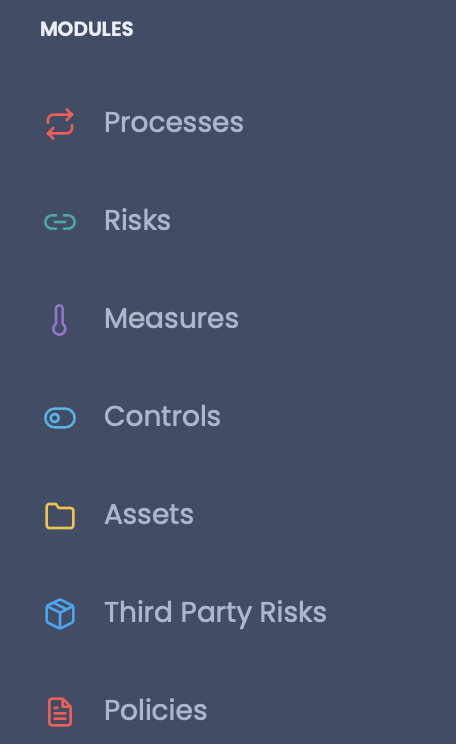The height and width of the screenshot is (744, 456).
Task: Click the Measures text label
Action: point(171,318)
